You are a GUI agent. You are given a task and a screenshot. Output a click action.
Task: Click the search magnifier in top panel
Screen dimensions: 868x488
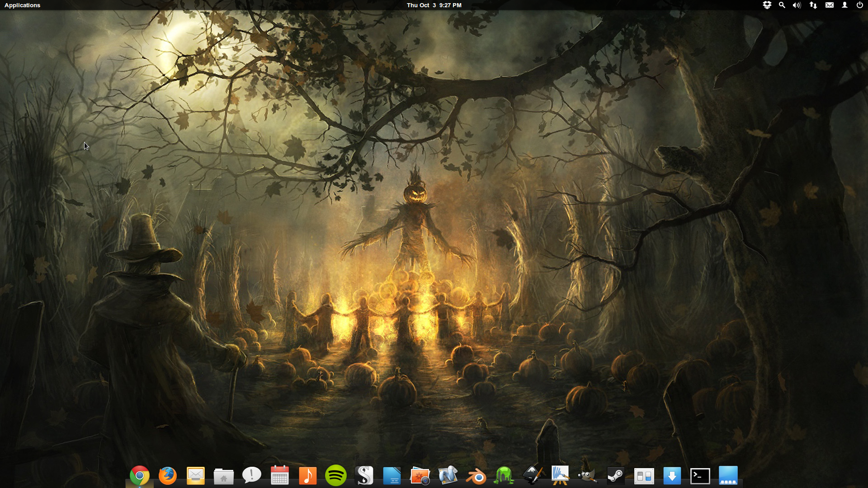pyautogui.click(x=782, y=5)
